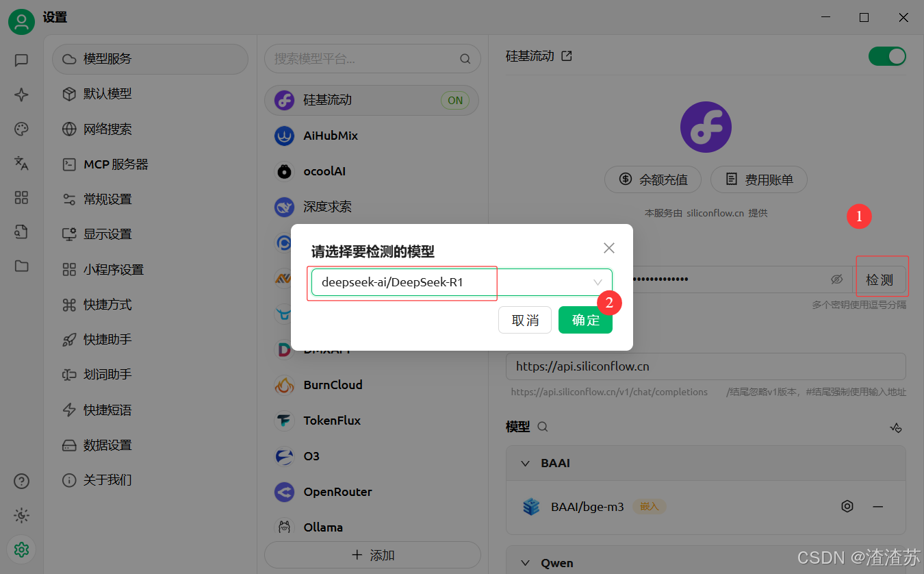The height and width of the screenshot is (574, 924).
Task: Open the translate sidebar icon
Action: 21,163
